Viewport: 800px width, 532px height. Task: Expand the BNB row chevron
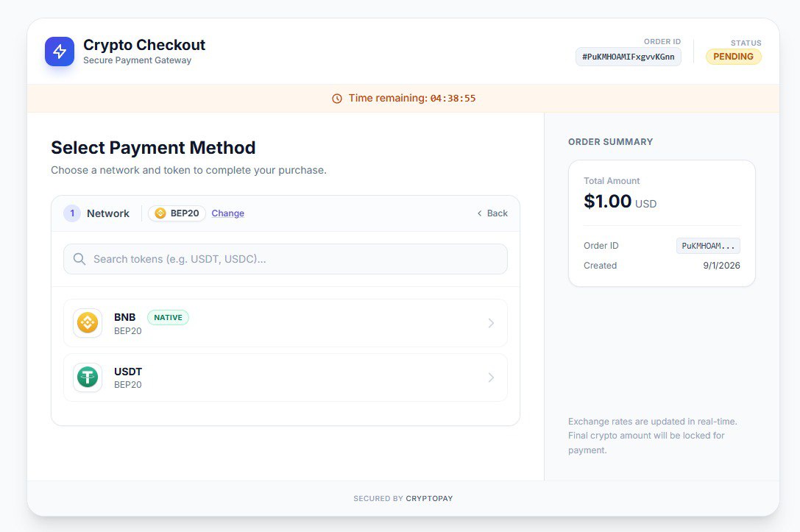491,323
